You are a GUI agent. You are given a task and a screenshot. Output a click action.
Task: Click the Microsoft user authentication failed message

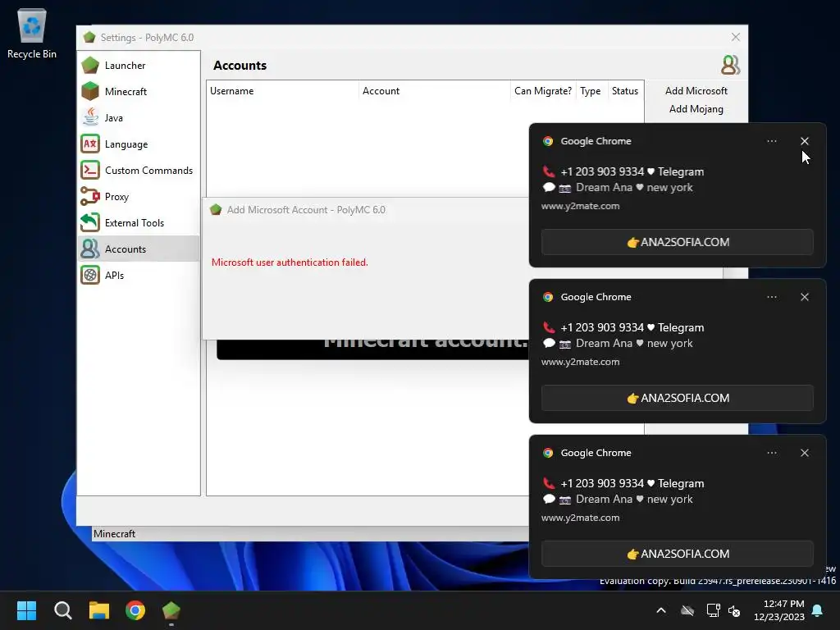click(290, 262)
